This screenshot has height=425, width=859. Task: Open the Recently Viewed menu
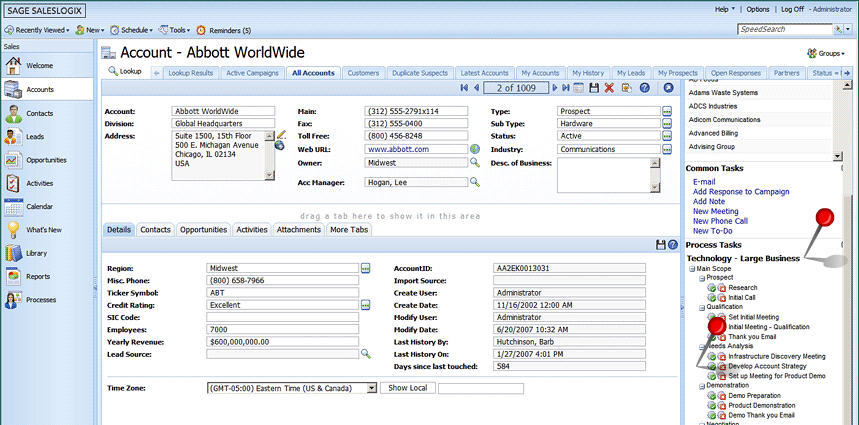tap(37, 30)
